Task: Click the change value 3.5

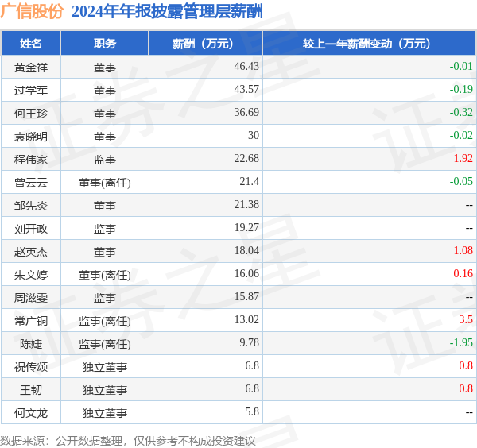Action: 466,320
